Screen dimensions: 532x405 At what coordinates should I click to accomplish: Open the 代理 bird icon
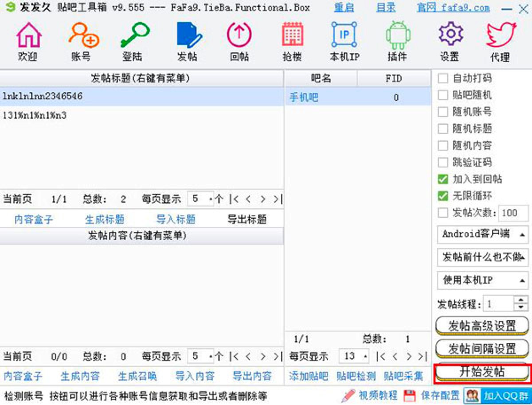(501, 35)
